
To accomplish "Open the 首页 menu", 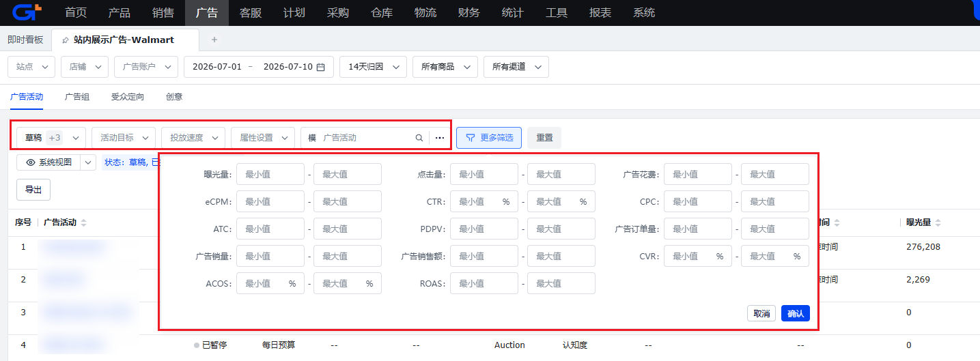I will (x=76, y=12).
